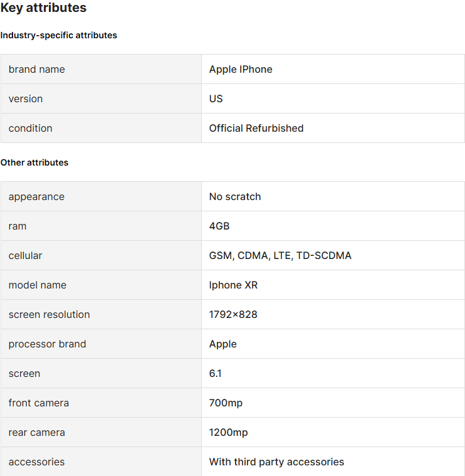This screenshot has width=465, height=476.
Task: Click the 'cellular' label cell
Action: [x=101, y=255]
